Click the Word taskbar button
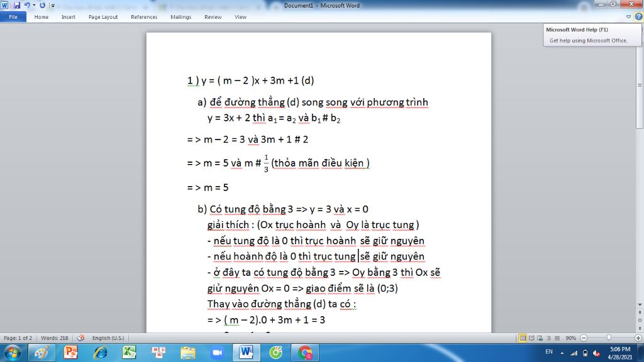The image size is (644, 362). [x=247, y=353]
